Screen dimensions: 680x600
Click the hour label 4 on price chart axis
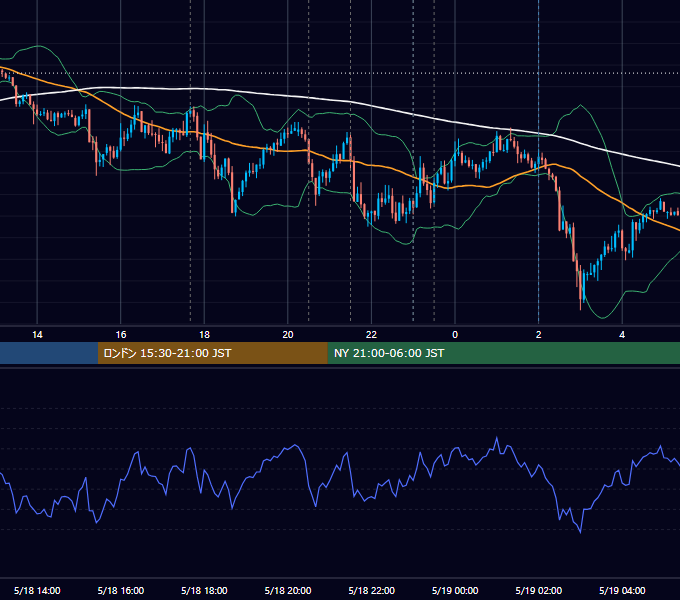pos(622,335)
